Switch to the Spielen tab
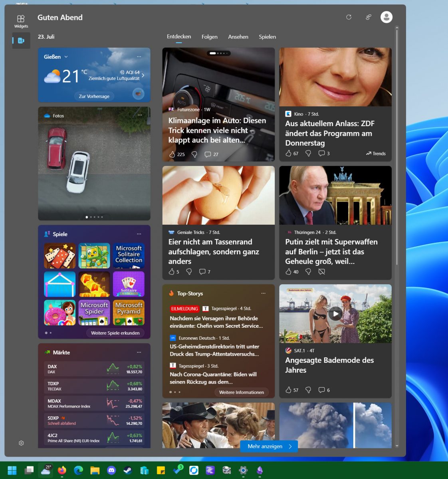Image resolution: width=448 pixels, height=479 pixels. point(267,37)
